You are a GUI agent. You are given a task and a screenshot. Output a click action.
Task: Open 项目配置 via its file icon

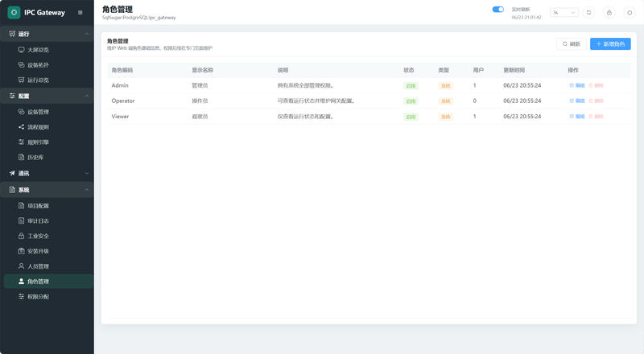tap(22, 206)
